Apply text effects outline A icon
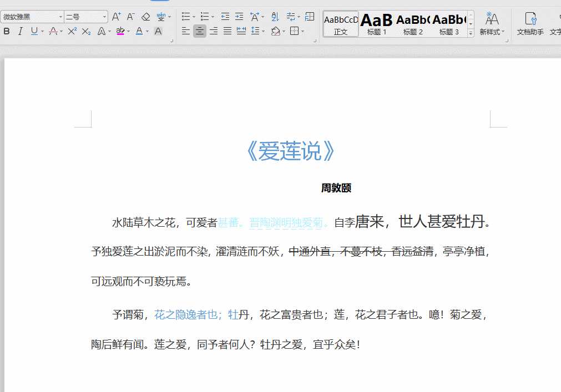Screen dimensions: 561x392 pos(102,32)
